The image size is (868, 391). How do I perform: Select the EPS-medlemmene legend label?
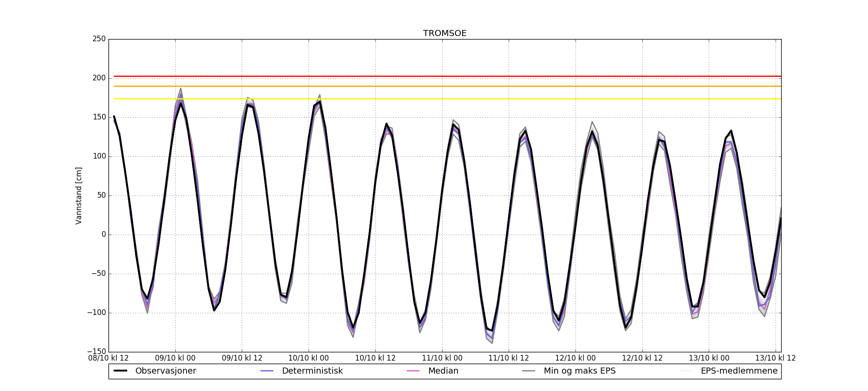point(739,371)
